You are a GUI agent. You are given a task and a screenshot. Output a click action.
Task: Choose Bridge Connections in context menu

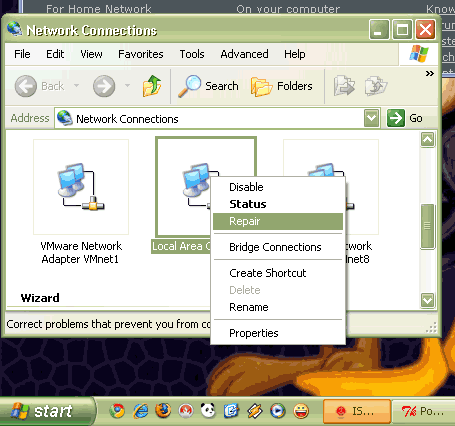tap(278, 247)
